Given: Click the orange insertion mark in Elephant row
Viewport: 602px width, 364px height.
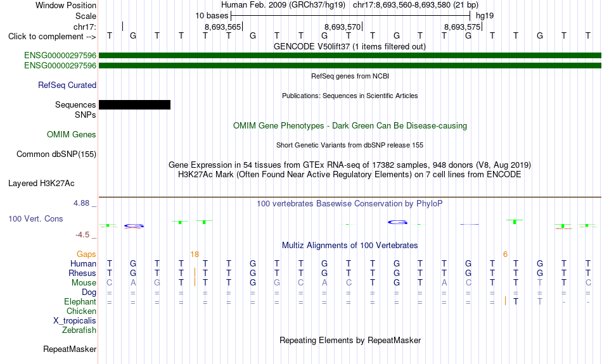Looking at the screenshot, I should click(505, 301).
